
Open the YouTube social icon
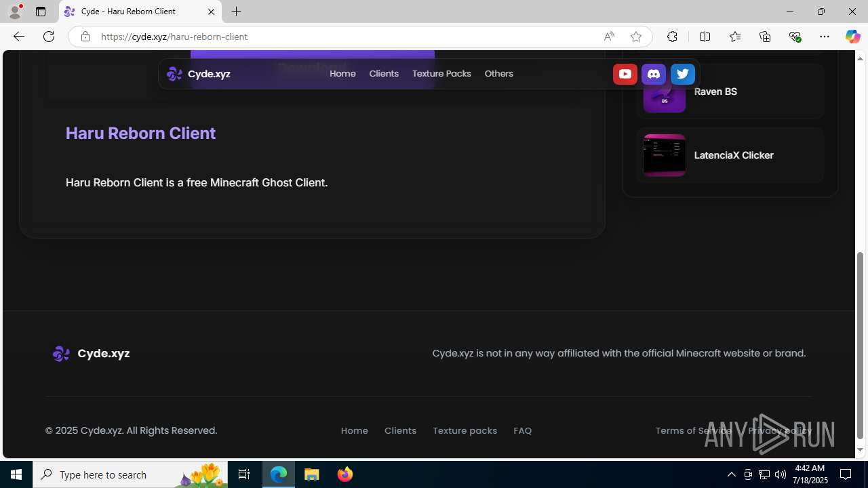(x=625, y=74)
